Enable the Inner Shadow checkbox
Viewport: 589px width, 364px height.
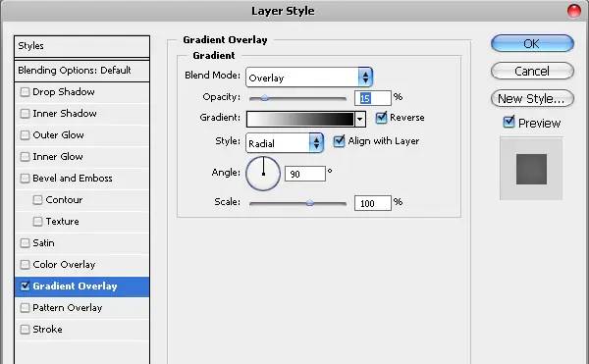tap(25, 114)
